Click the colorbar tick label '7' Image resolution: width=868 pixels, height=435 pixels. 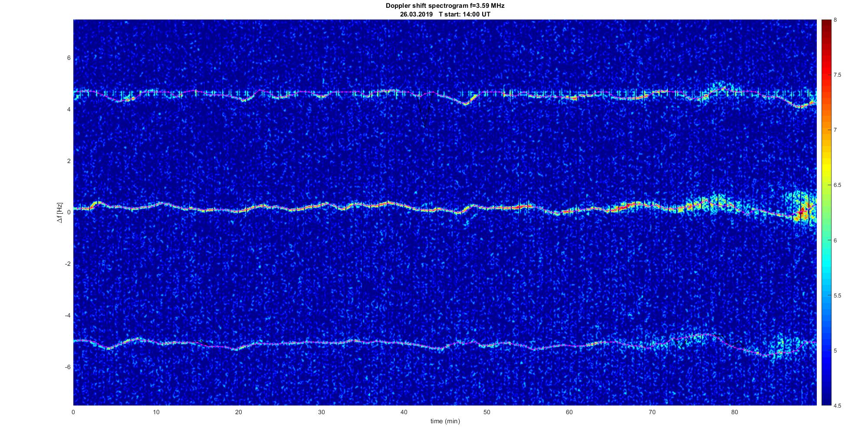click(835, 130)
